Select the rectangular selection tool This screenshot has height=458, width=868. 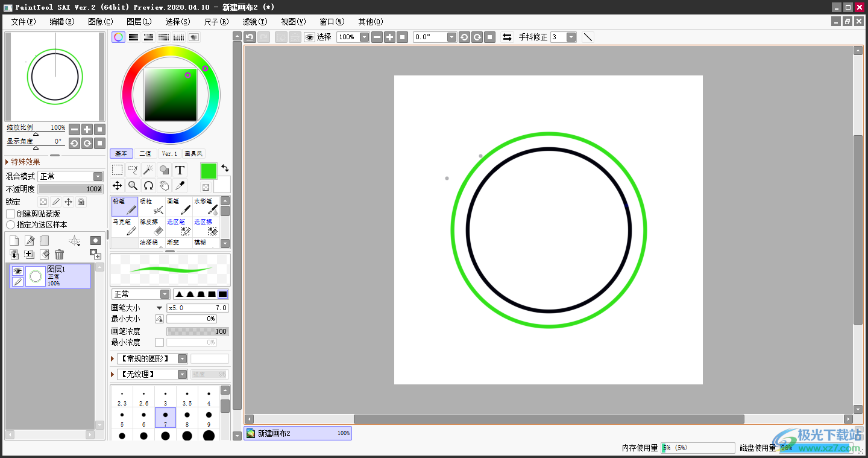coord(118,170)
